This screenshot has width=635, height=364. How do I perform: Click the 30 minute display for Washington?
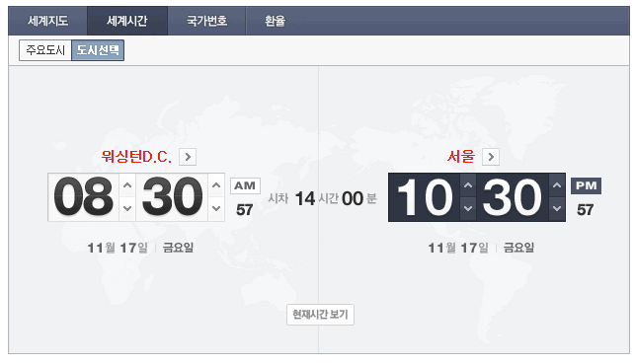[x=172, y=197]
